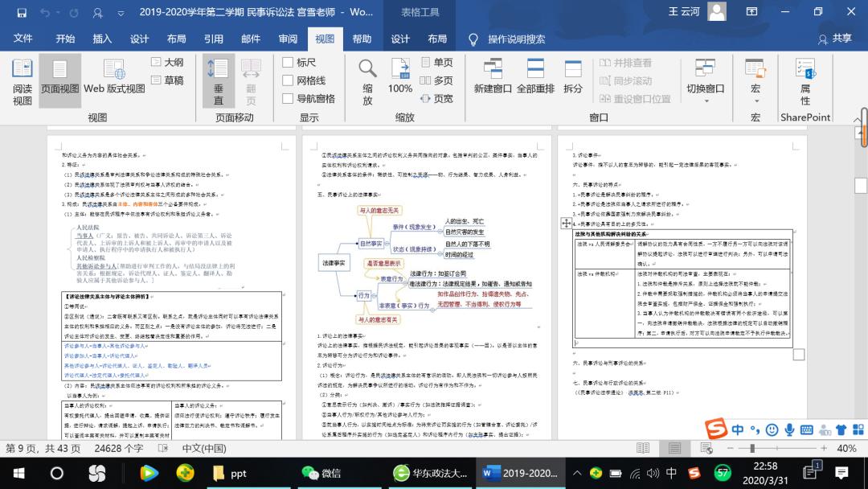Screen dimensions: 868x489
Task: Open 微信 from the taskbar
Action: coord(321,473)
